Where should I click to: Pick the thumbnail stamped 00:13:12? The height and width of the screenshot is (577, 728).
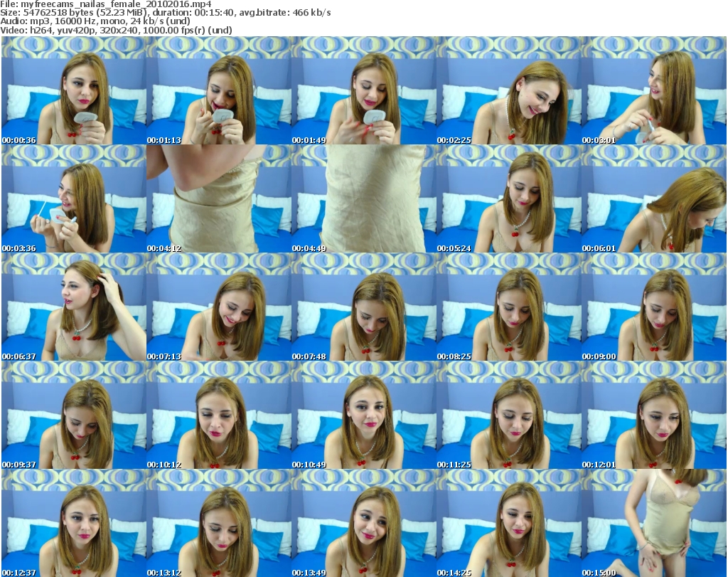pyautogui.click(x=219, y=523)
